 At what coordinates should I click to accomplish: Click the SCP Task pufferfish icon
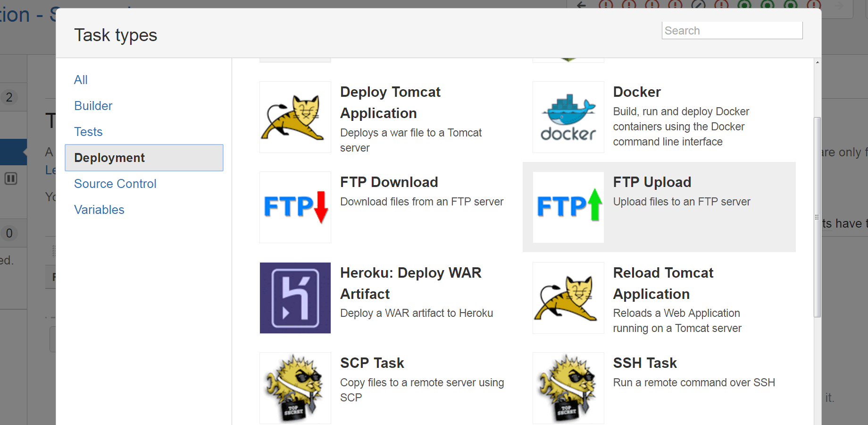click(295, 388)
